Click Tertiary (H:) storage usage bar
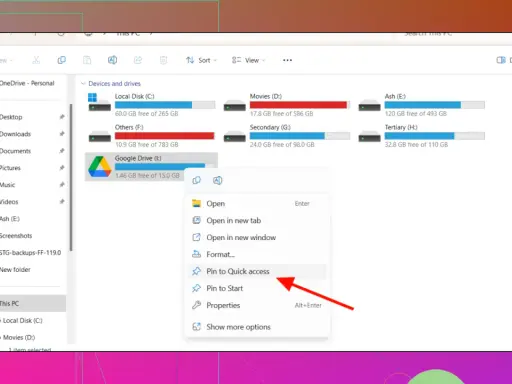 click(x=435, y=136)
